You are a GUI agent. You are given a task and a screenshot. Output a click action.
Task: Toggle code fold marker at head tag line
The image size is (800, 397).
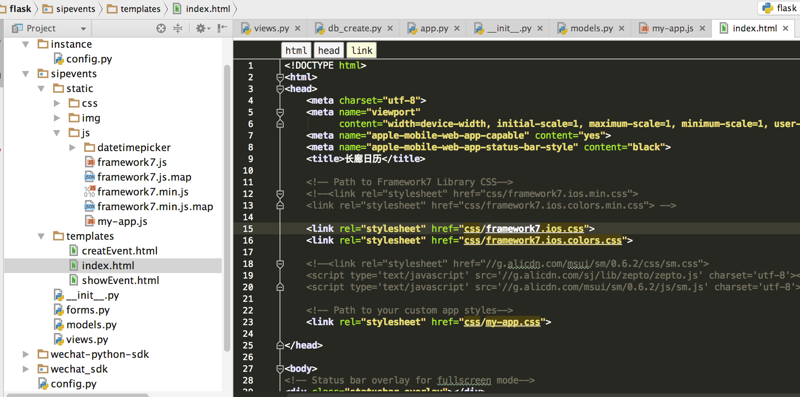tap(280, 89)
